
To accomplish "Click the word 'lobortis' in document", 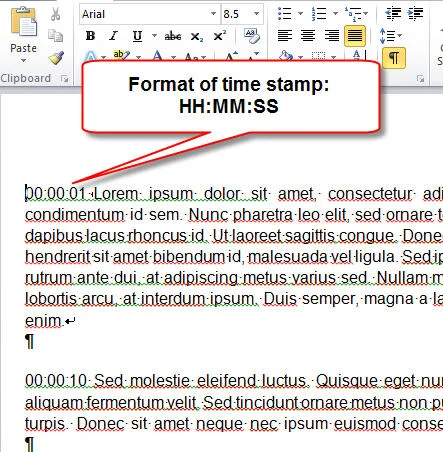I will pyautogui.click(x=51, y=299).
